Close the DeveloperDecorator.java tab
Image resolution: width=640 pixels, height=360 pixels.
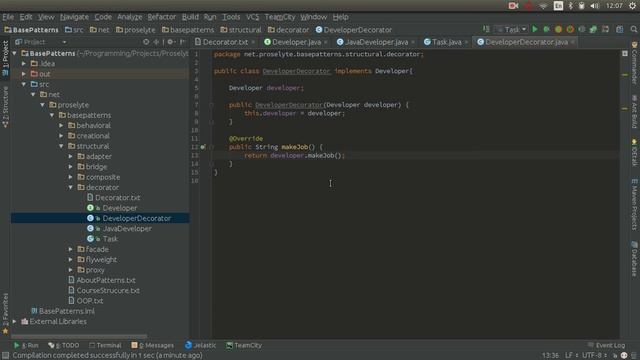573,42
